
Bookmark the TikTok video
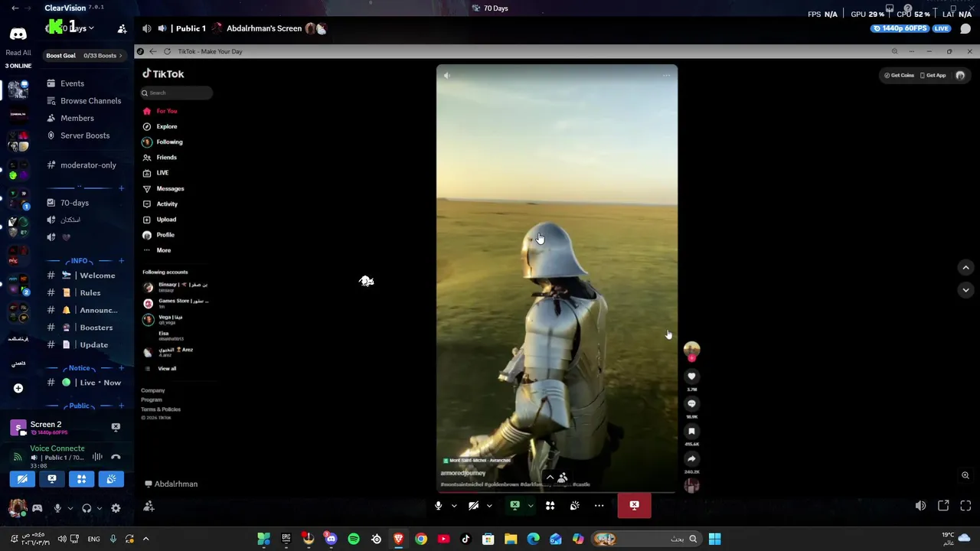[691, 431]
